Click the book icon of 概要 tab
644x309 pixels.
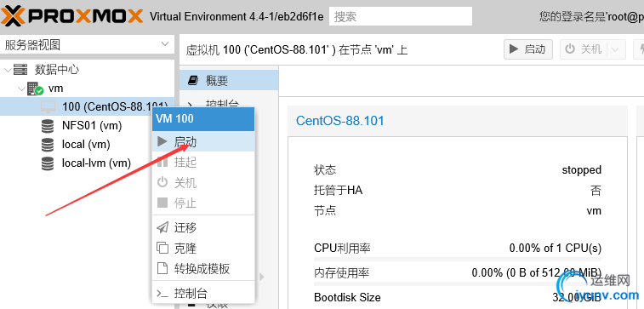tap(193, 81)
